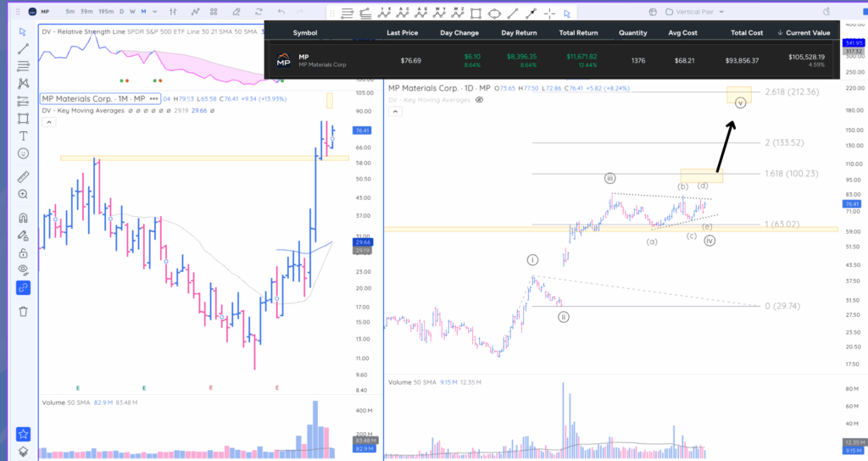Viewport: 868px width, 461px height.
Task: Select the Text tool in left sidebar
Action: 23,136
